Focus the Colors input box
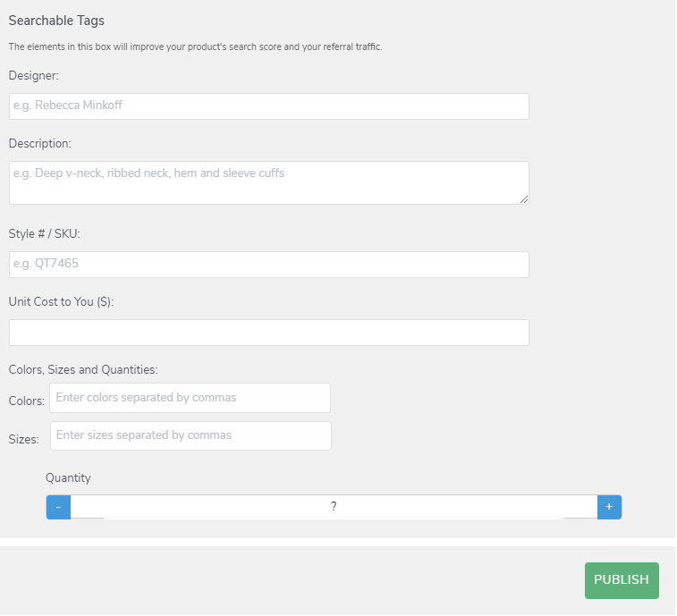 click(x=190, y=398)
